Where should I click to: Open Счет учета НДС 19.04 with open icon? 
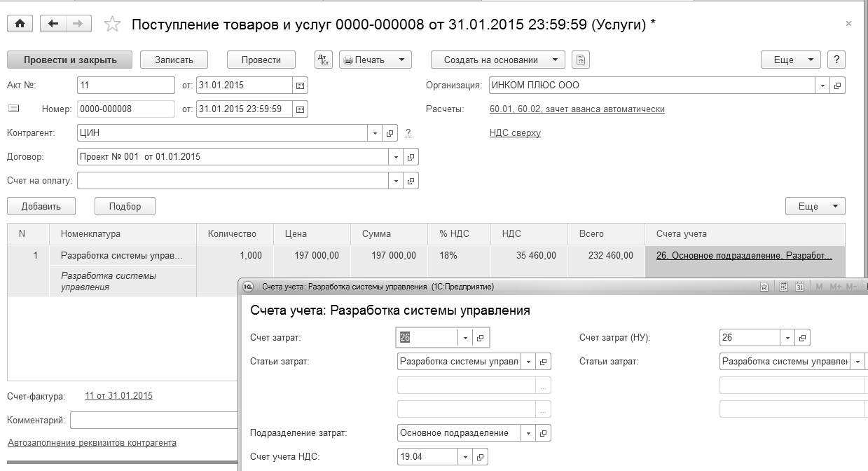481,457
